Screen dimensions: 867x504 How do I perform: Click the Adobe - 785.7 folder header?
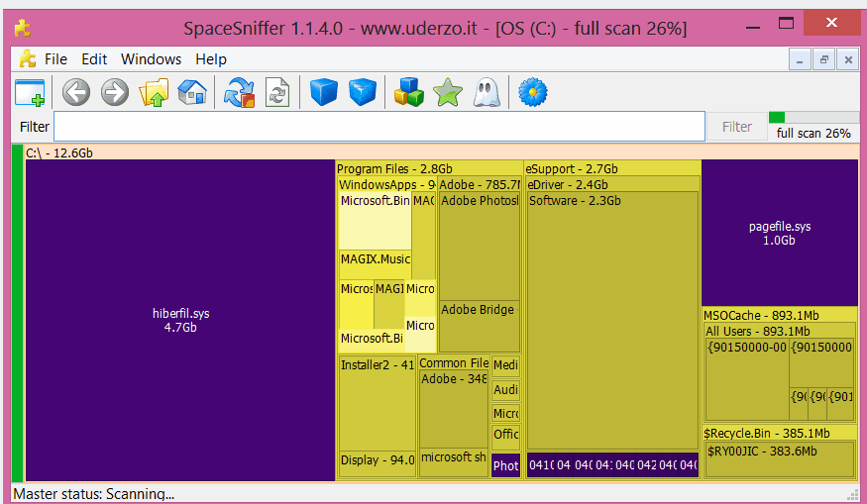click(x=480, y=184)
